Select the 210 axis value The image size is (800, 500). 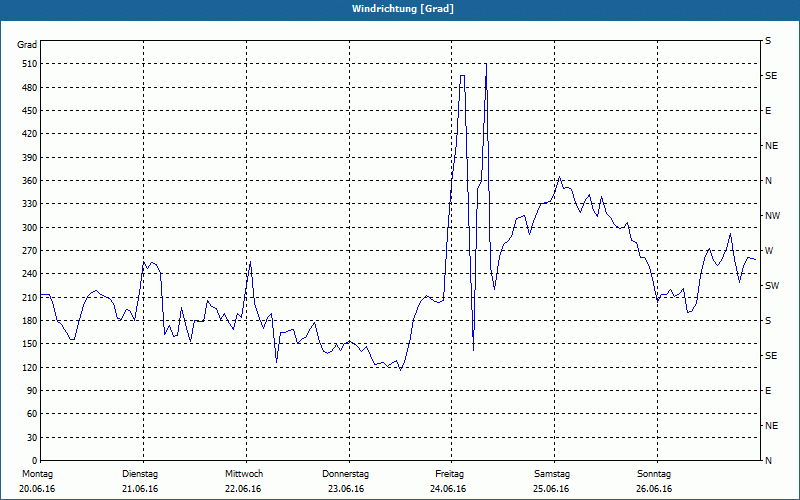point(29,297)
